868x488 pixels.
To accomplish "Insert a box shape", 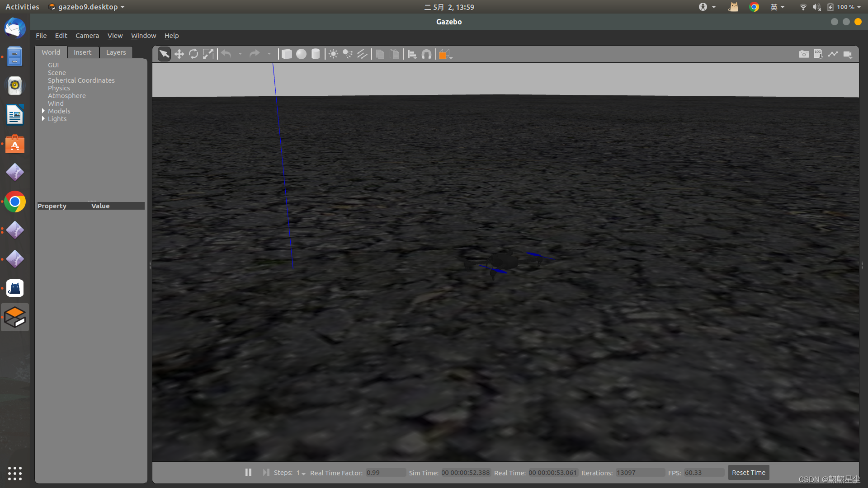I will point(287,54).
